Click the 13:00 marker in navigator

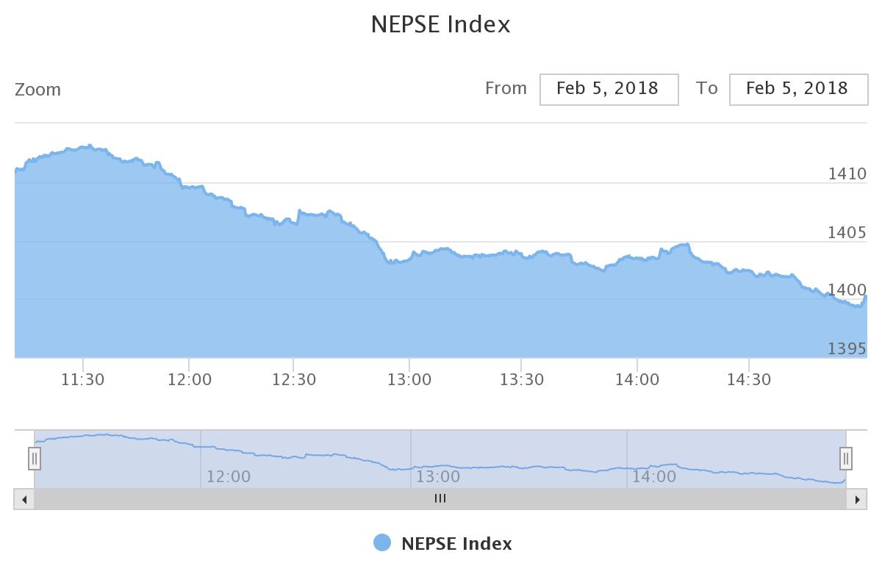pyautogui.click(x=438, y=476)
